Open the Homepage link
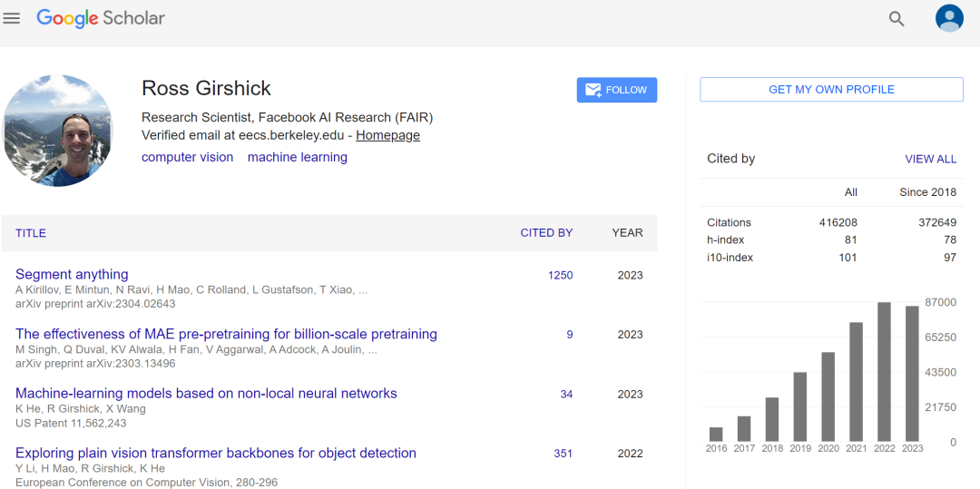 tap(387, 135)
